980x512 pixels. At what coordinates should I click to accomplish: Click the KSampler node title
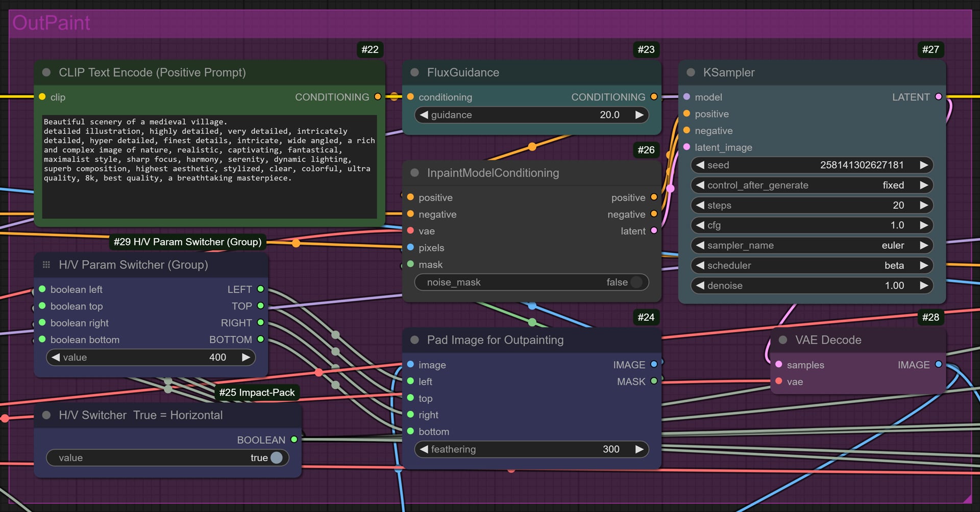(x=729, y=72)
